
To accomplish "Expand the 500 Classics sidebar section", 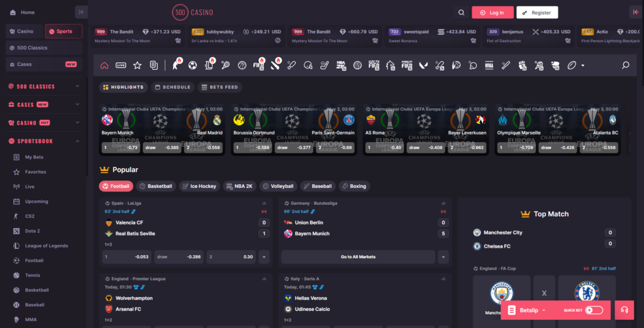I will point(77,86).
